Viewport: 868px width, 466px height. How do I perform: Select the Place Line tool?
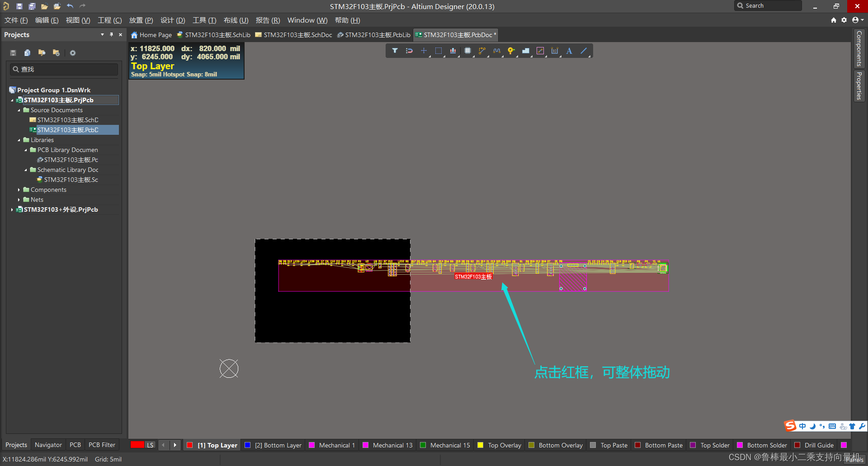pos(584,51)
